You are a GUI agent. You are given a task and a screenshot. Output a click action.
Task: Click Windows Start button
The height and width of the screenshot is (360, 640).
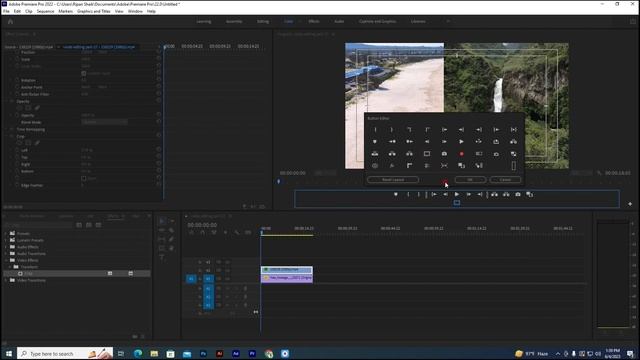[9, 353]
